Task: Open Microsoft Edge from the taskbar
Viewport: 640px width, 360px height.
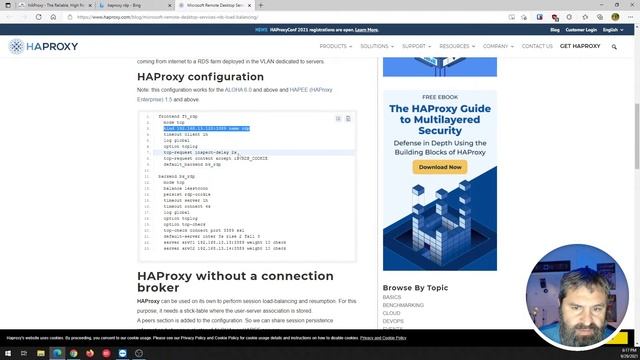Action: pyautogui.click(x=57, y=353)
